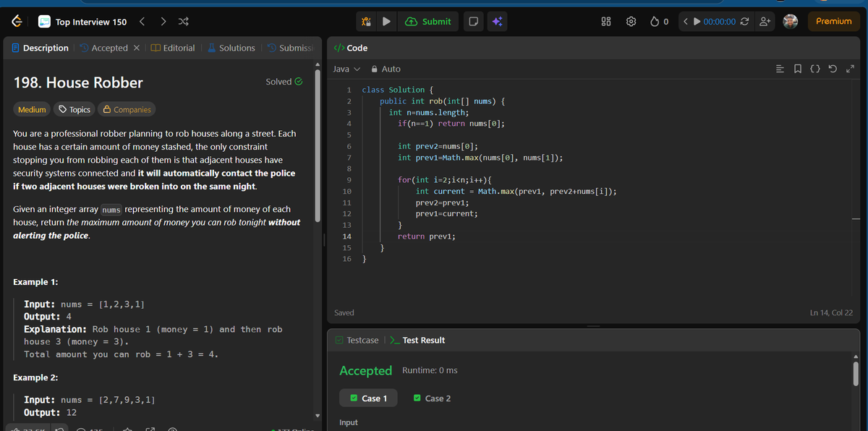Viewport: 868px width, 431px height.
Task: Click the Premium button
Action: (x=834, y=21)
